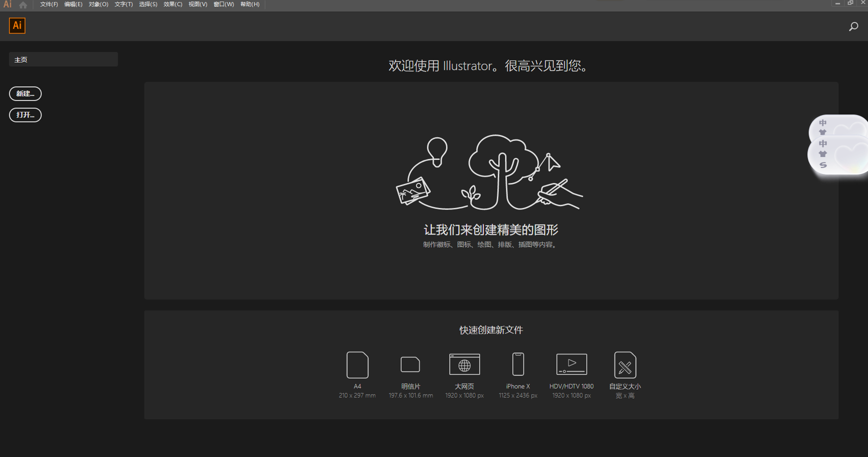Open search with the magnifier icon
Viewport: 868px width, 457px height.
853,26
